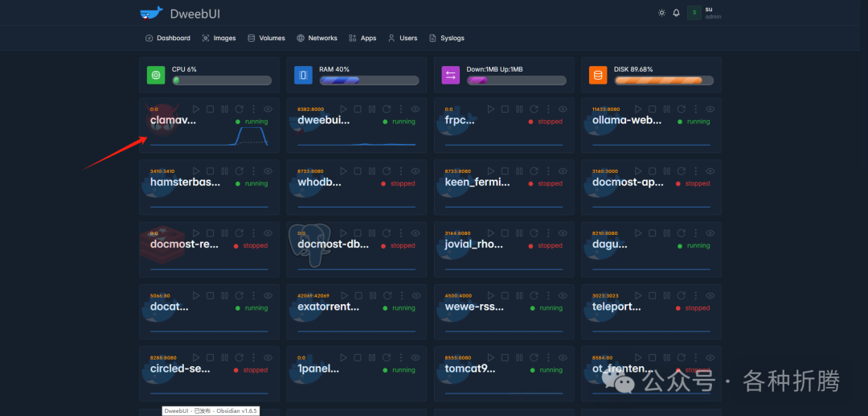Click the 8382:8000 port label on dweebui
868x416 pixels.
pyautogui.click(x=310, y=109)
